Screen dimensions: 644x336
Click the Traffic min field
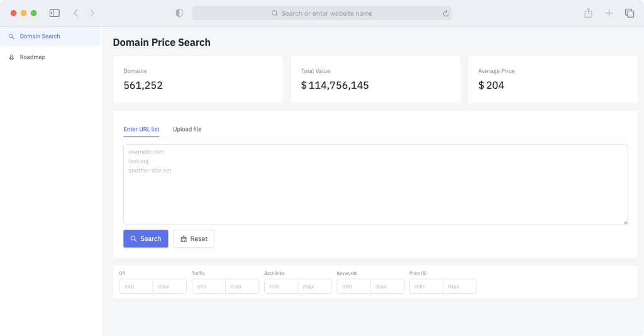(x=209, y=286)
